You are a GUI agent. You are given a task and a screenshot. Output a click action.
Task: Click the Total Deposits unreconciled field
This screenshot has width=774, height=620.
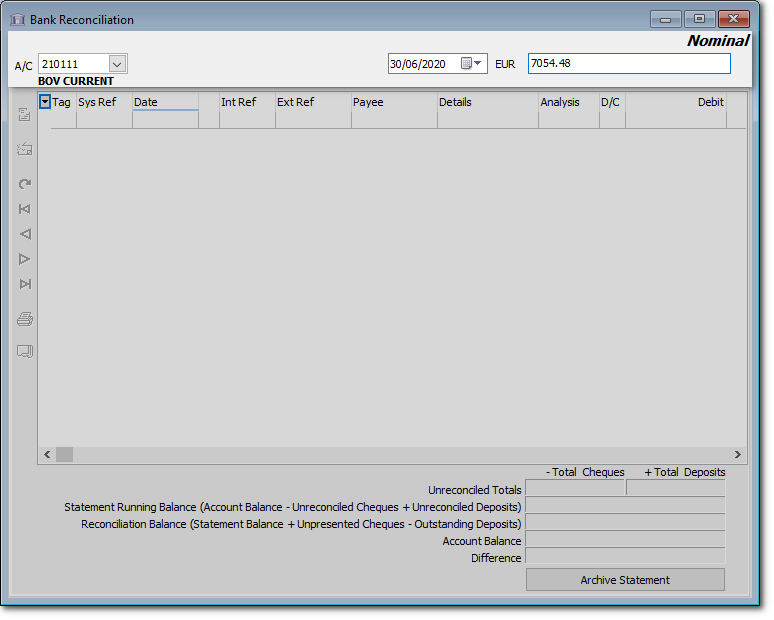pyautogui.click(x=676, y=489)
